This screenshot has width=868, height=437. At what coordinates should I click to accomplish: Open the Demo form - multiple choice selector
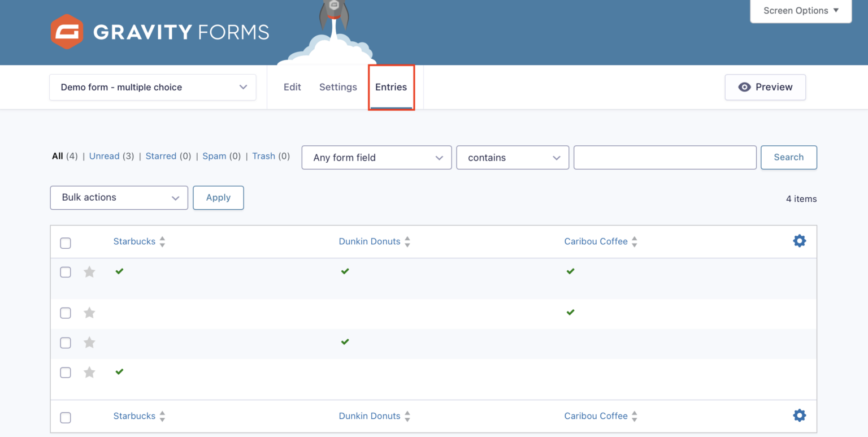point(152,87)
